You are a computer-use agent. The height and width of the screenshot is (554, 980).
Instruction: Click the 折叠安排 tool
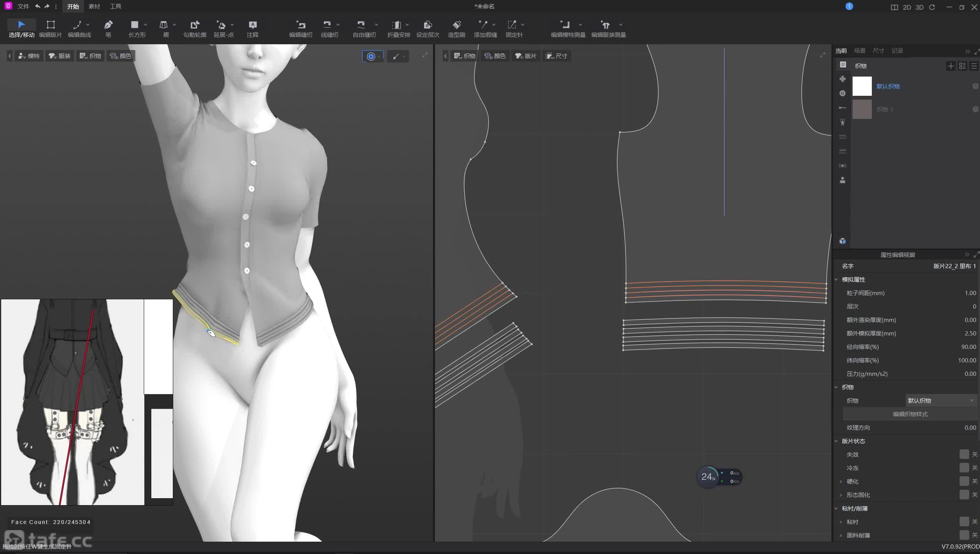pyautogui.click(x=399, y=29)
